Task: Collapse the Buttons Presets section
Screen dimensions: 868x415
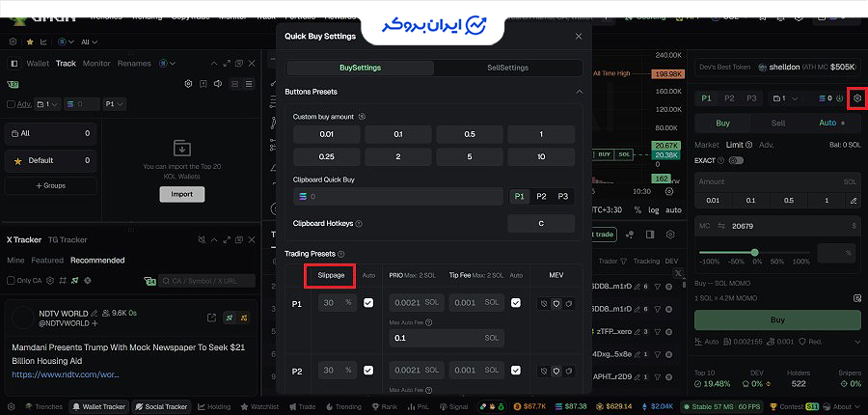Action: point(579,92)
